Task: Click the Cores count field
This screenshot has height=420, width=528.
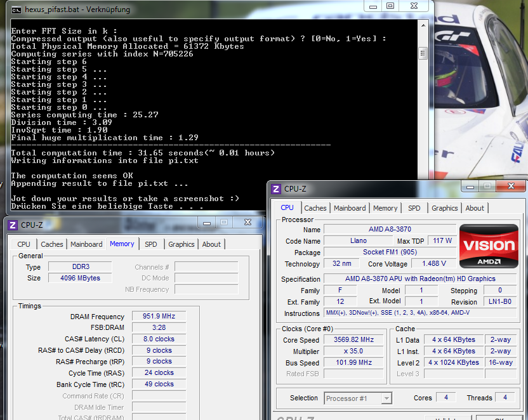Action: [446, 397]
